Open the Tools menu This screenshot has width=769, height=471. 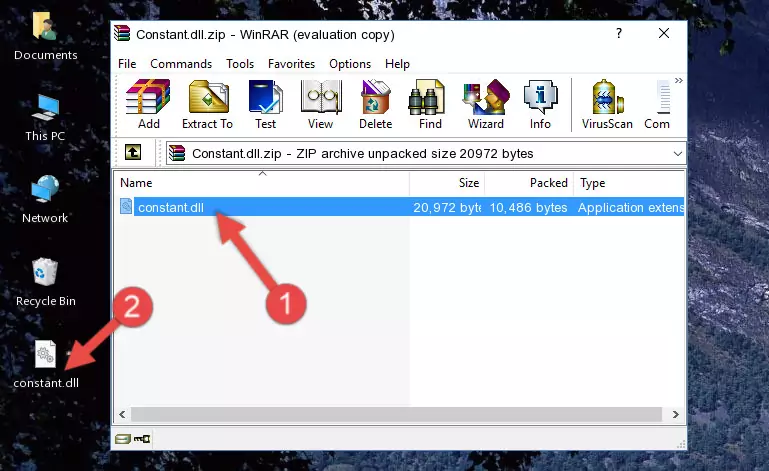point(240,64)
